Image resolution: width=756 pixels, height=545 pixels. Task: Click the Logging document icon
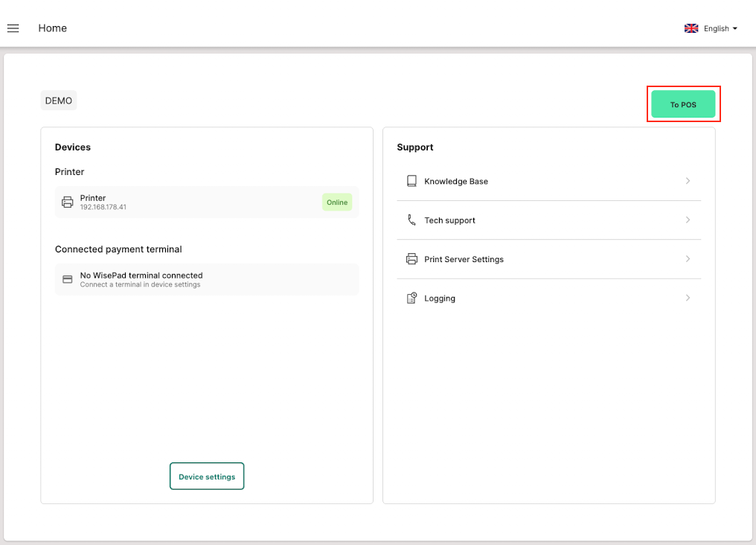tap(411, 299)
